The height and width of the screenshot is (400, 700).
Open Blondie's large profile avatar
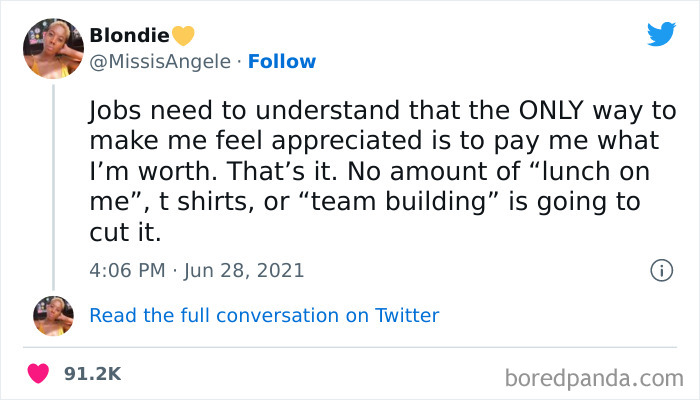(x=52, y=48)
